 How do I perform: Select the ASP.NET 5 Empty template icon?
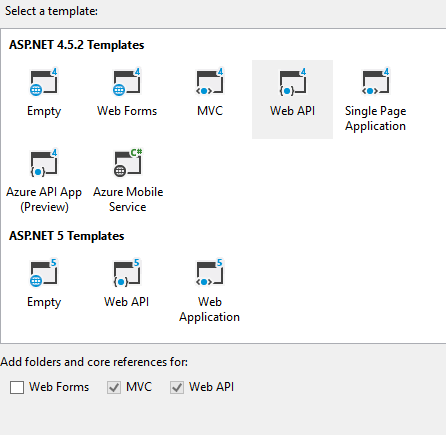(44, 273)
